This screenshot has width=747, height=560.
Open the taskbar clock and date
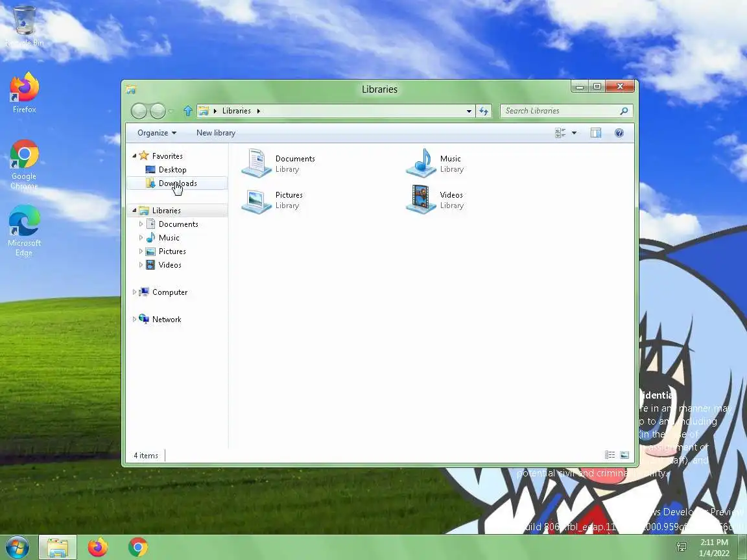(x=714, y=548)
